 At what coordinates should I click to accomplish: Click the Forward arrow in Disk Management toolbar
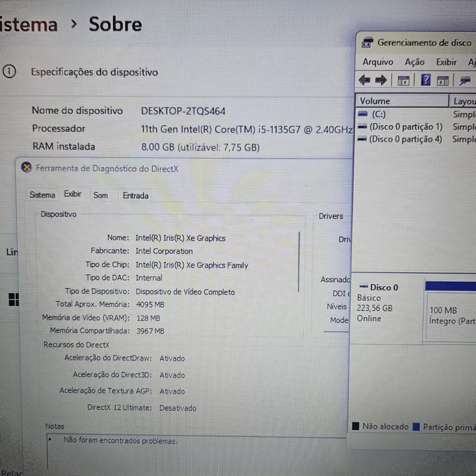coord(381,80)
